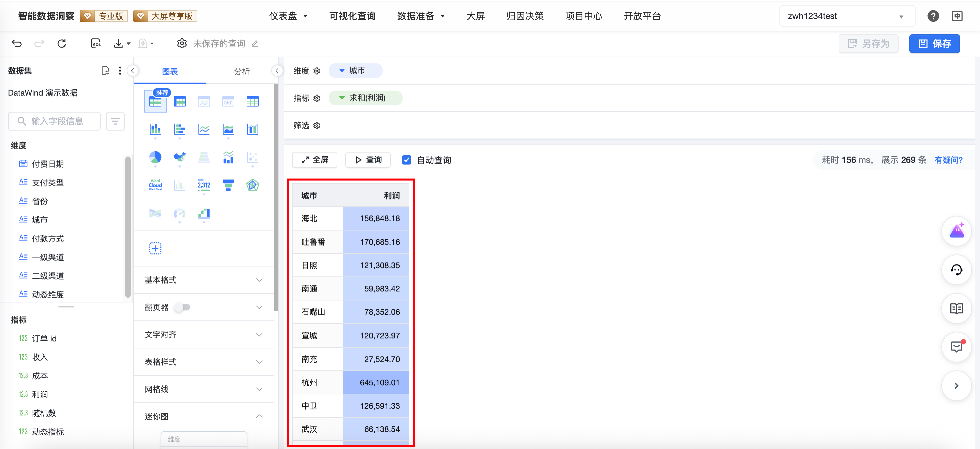Screen dimensions: 980x449
Task: Open the 表格样式 section
Action: (204, 362)
